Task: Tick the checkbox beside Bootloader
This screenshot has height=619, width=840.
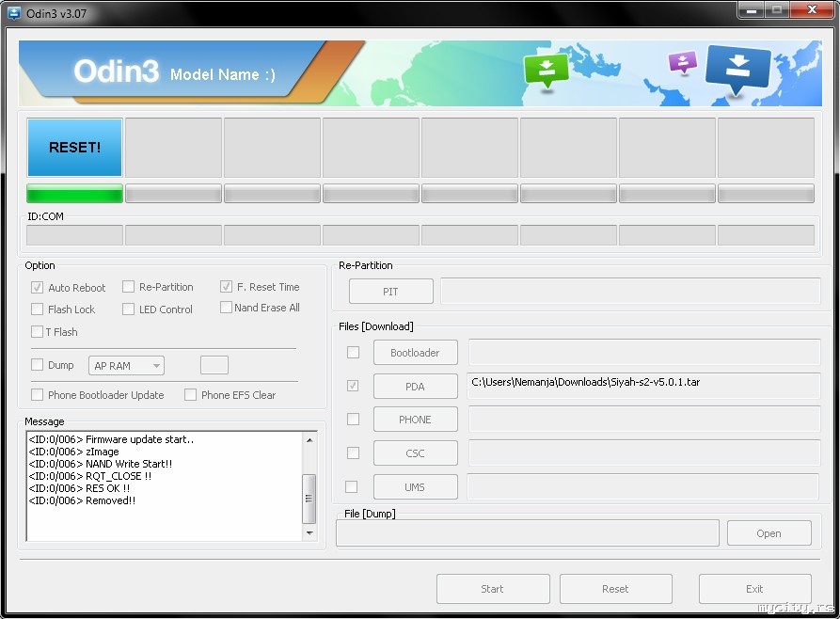Action: (353, 352)
